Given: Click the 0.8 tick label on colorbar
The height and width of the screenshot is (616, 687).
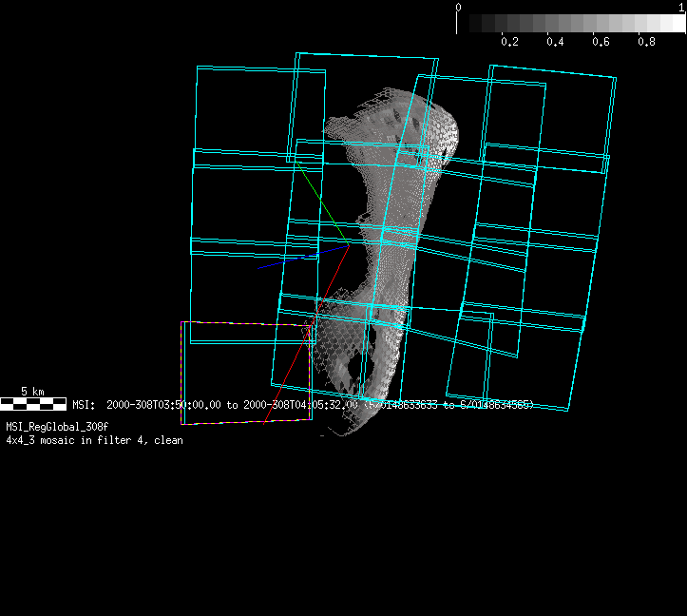Looking at the screenshot, I should [646, 43].
